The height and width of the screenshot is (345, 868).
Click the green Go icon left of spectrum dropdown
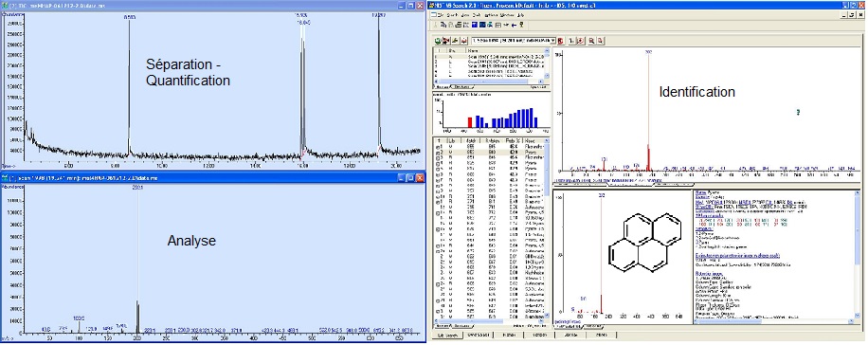(x=438, y=41)
